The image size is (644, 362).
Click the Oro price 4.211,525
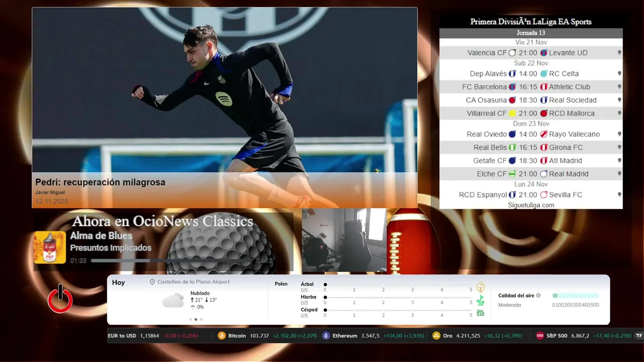pyautogui.click(x=468, y=335)
